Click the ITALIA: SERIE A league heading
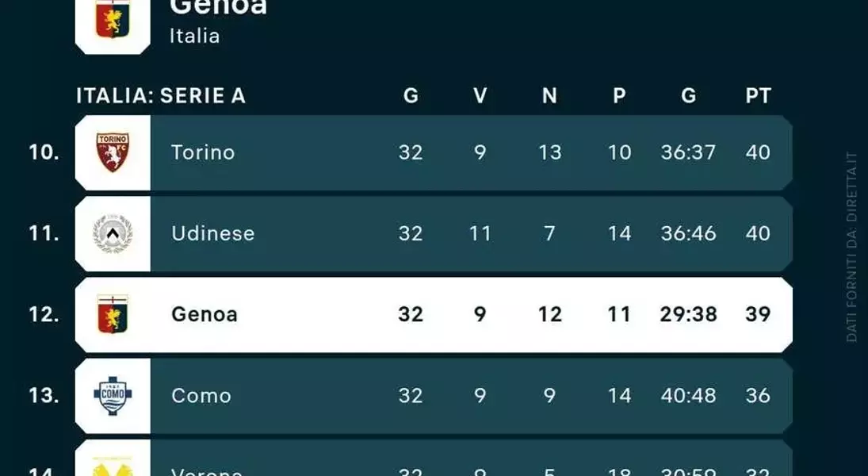The image size is (868, 476). 161,96
